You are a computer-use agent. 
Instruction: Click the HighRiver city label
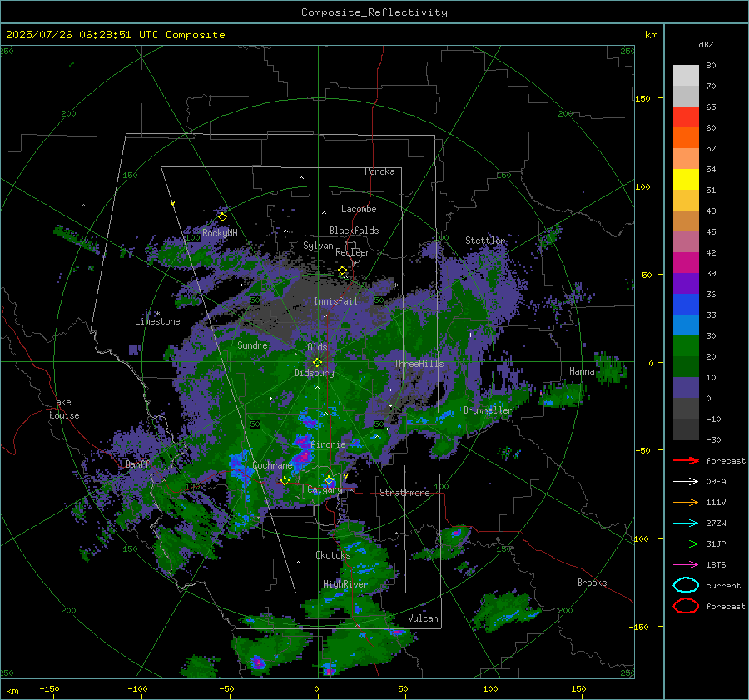(x=345, y=584)
